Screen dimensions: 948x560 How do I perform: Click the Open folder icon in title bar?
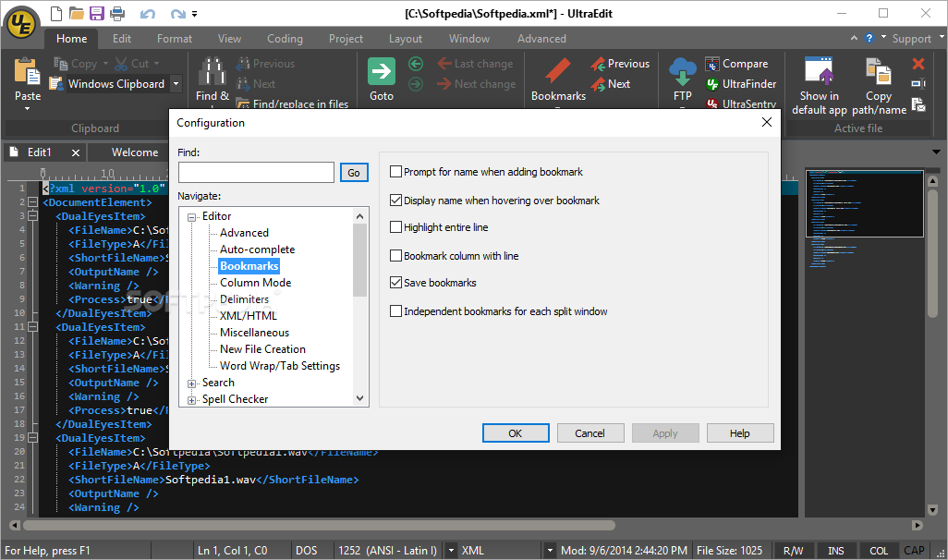pos(76,13)
